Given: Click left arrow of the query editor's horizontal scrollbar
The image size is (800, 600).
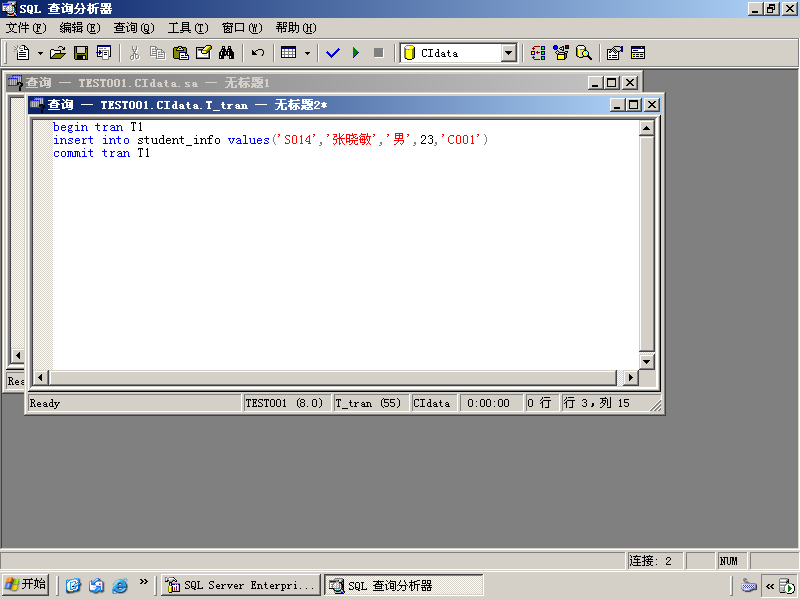Looking at the screenshot, I should (x=40, y=378).
